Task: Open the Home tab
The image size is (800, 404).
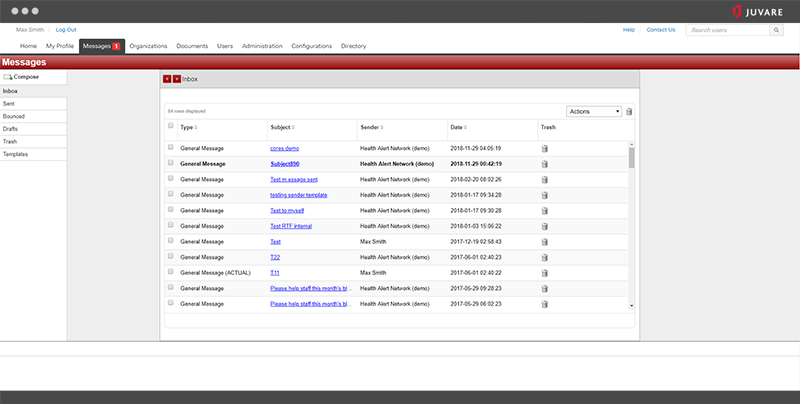Action: pos(28,46)
